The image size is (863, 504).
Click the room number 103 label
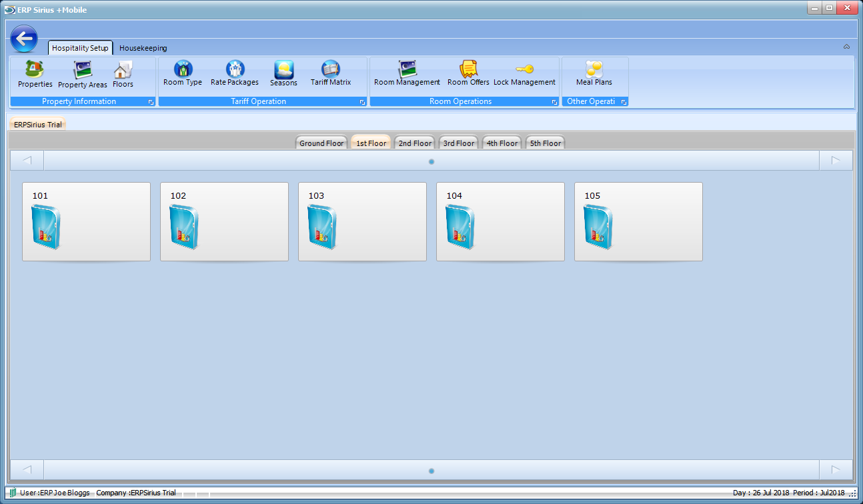(316, 196)
